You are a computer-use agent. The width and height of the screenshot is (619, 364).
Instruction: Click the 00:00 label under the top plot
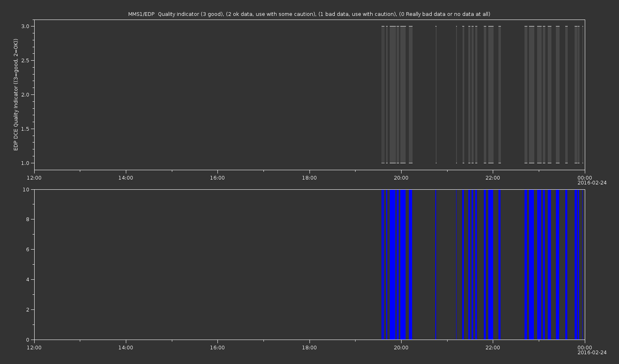point(585,177)
